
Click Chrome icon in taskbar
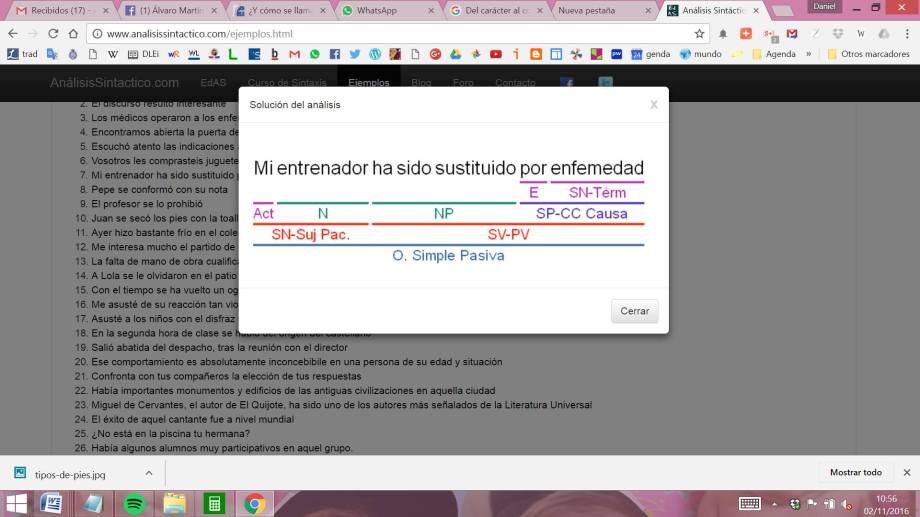(254, 503)
